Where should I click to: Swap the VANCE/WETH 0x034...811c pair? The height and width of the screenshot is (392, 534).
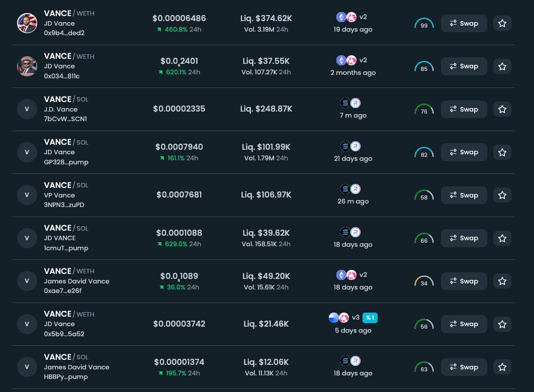464,66
